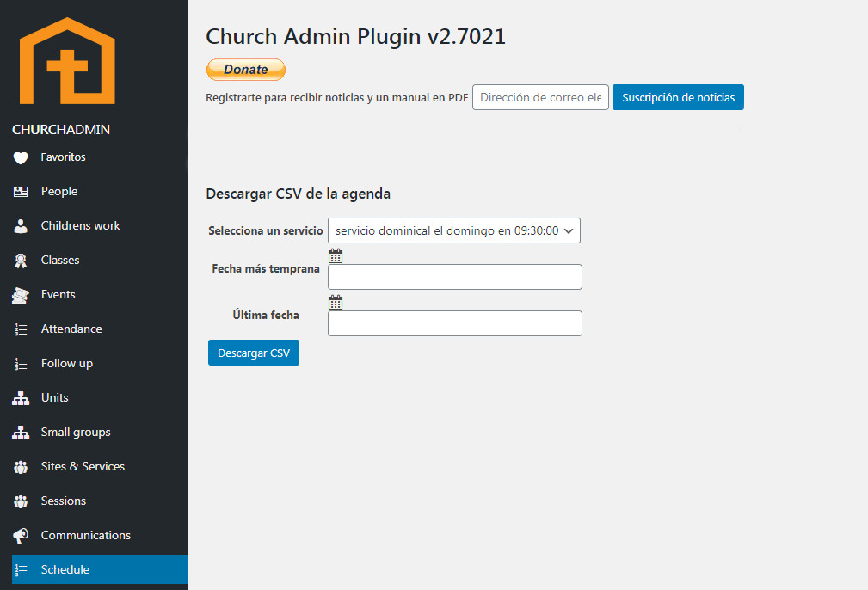Viewport: 868px width, 590px height.
Task: Click the Events ticket icon
Action: tap(21, 295)
